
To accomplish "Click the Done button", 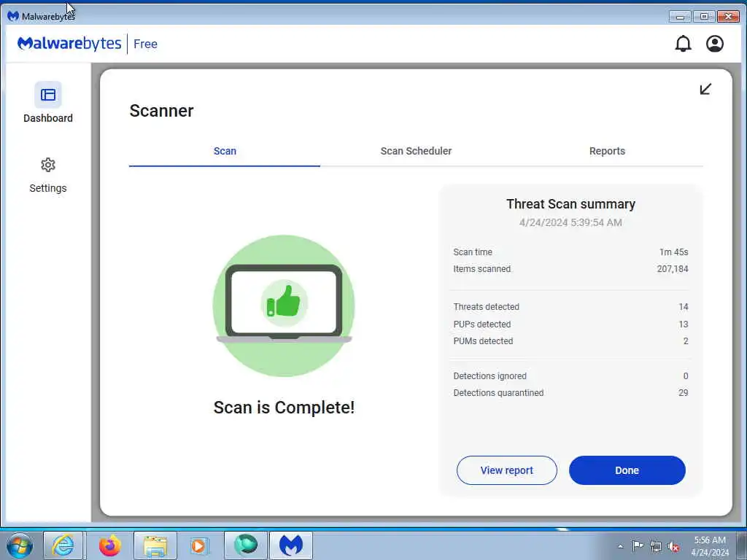I will coord(627,470).
